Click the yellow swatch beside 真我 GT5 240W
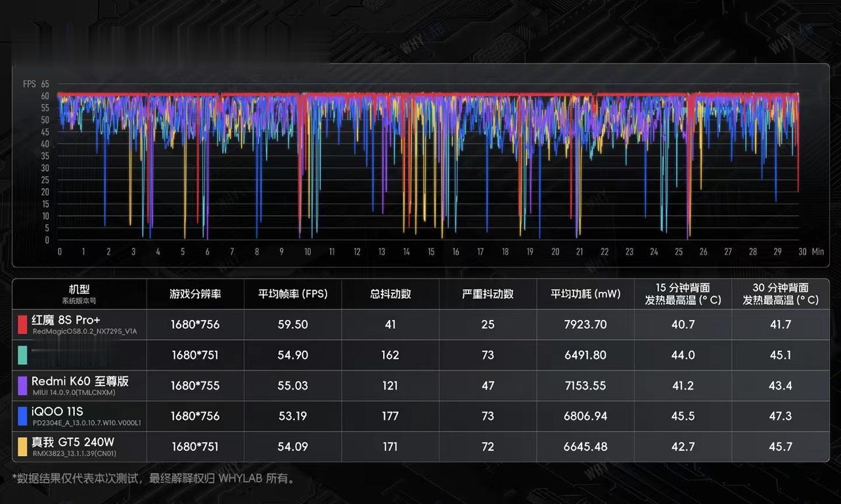 pos(22,447)
